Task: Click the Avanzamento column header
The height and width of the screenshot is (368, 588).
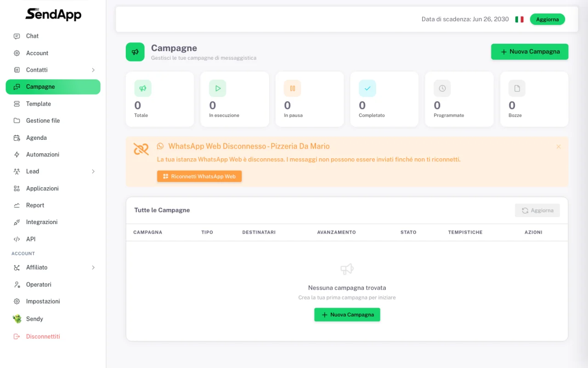Action: pyautogui.click(x=336, y=232)
